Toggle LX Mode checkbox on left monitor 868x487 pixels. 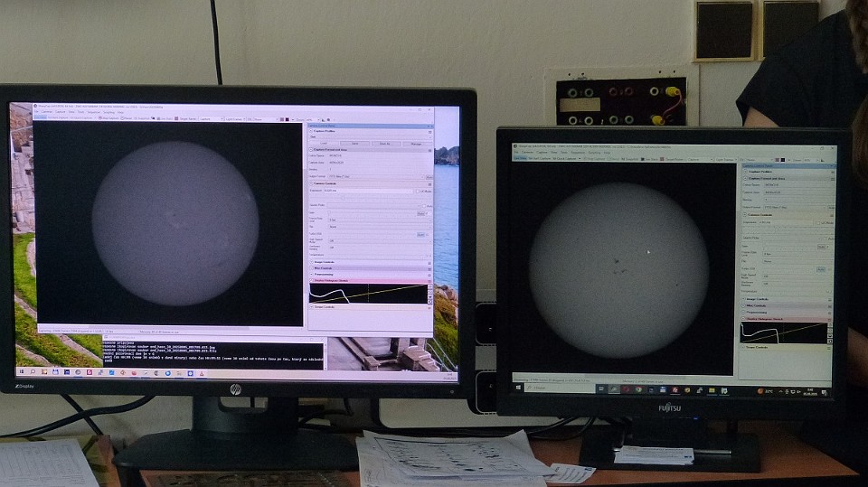tap(418, 191)
